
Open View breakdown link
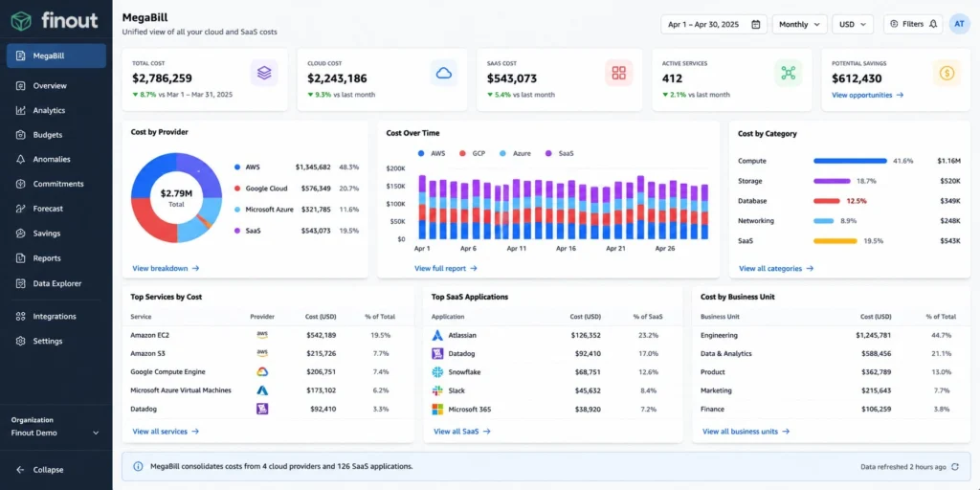(x=166, y=268)
